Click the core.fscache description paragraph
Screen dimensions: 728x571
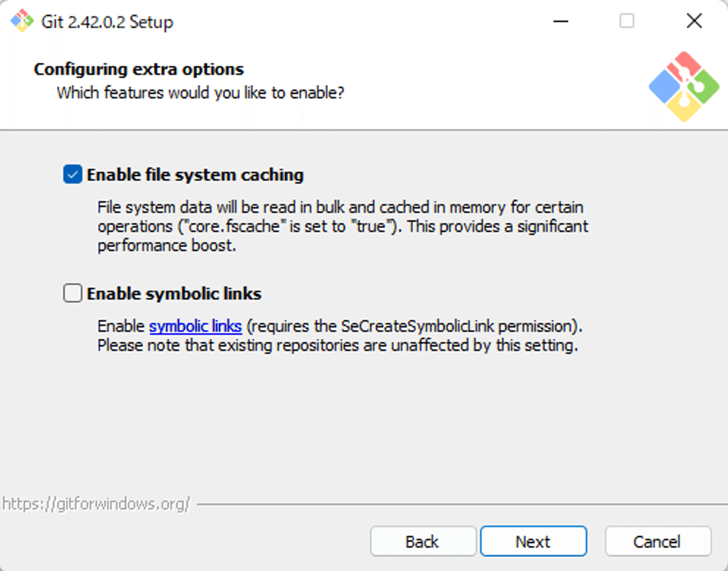point(343,226)
